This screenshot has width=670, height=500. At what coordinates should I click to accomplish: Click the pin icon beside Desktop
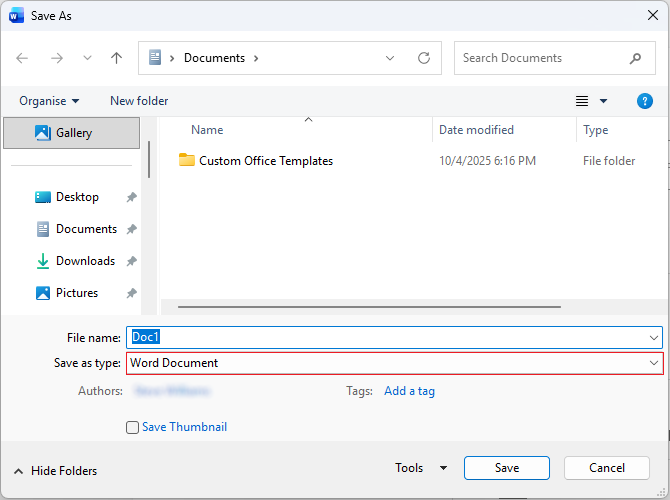[132, 197]
